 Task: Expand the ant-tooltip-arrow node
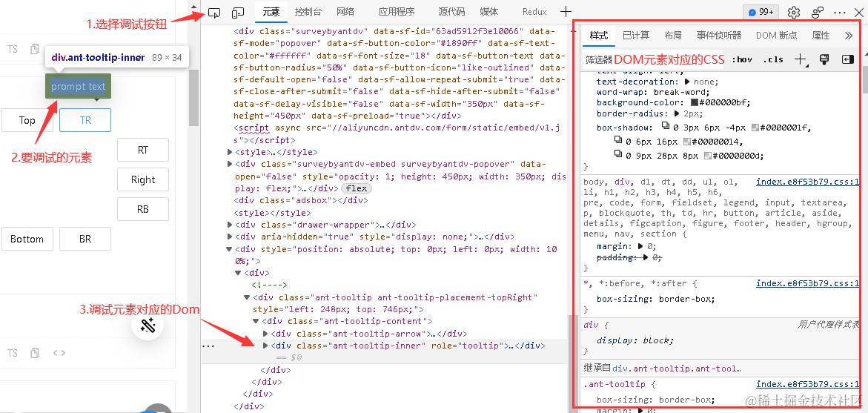pos(265,333)
